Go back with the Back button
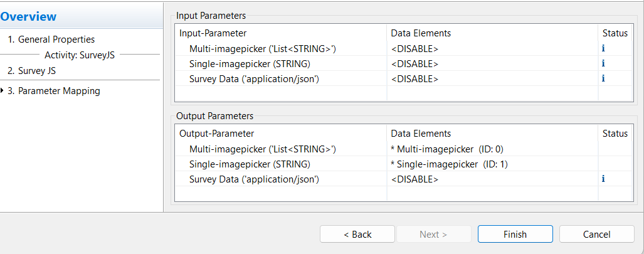 [x=357, y=235]
